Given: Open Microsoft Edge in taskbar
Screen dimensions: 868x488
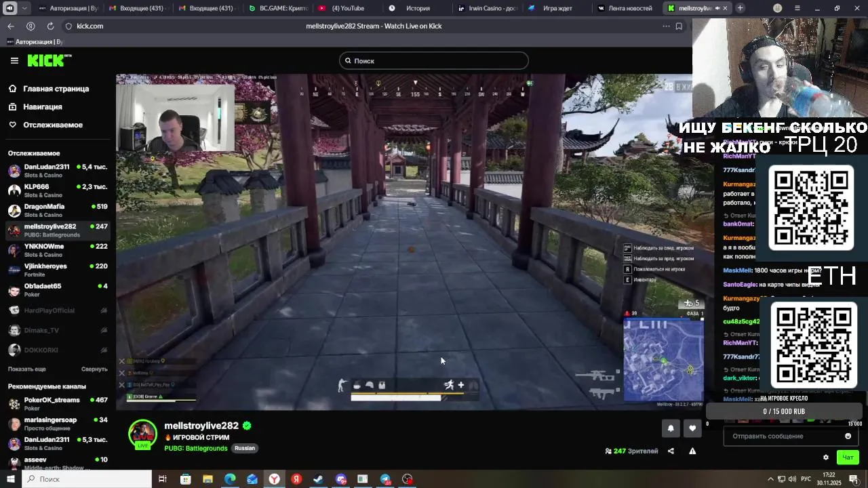Looking at the screenshot, I should [x=230, y=479].
